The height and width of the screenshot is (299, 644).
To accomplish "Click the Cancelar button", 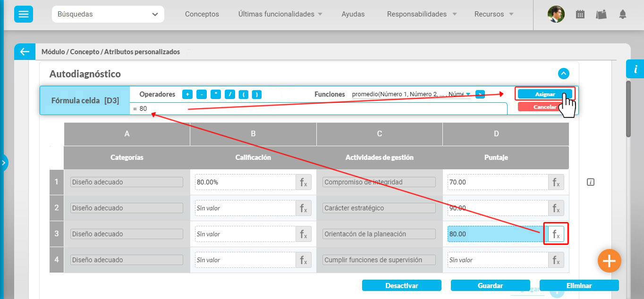I will pos(545,107).
